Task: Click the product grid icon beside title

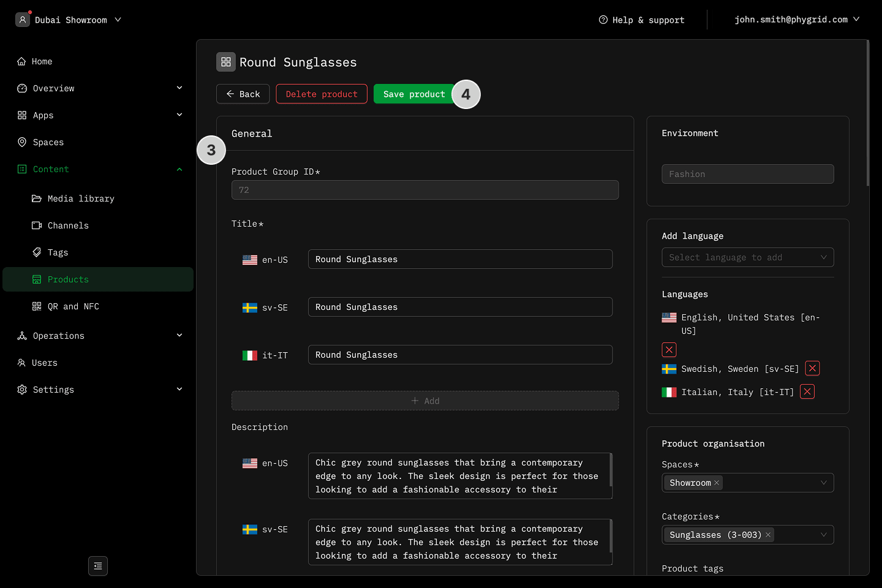Action: (x=226, y=62)
